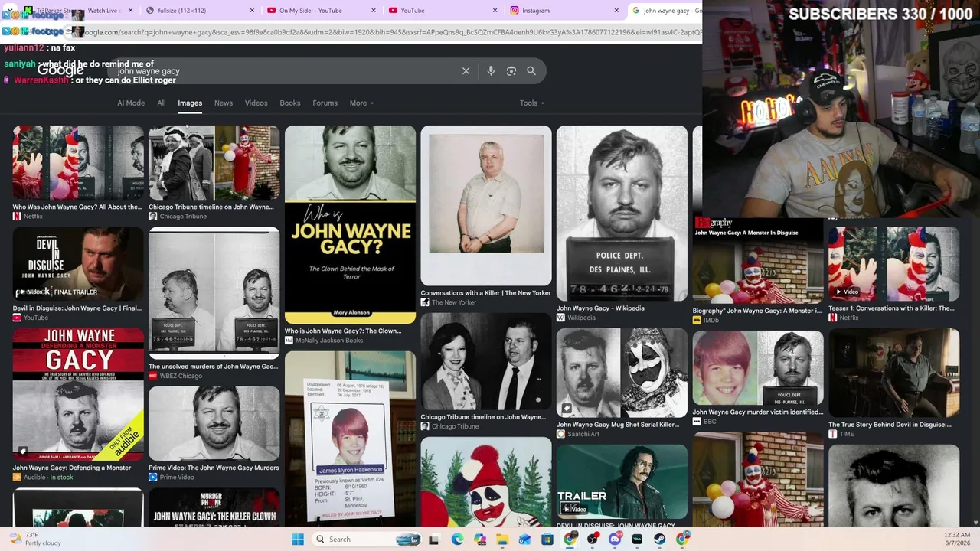Viewport: 980px width, 551px height.
Task: Click the McNally Jackson Books source icon
Action: [289, 341]
